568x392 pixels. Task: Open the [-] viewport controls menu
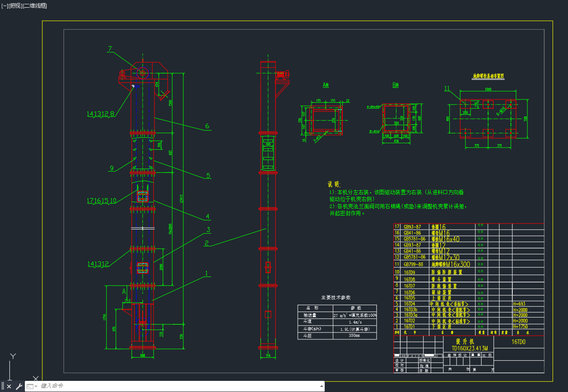(x=5, y=6)
